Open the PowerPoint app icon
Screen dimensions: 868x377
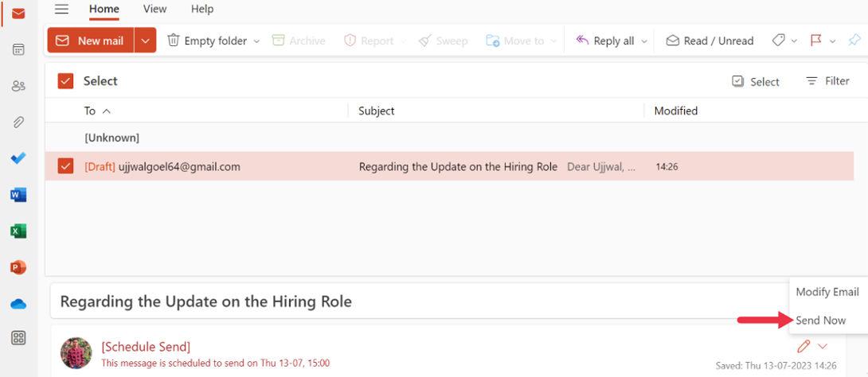point(18,267)
